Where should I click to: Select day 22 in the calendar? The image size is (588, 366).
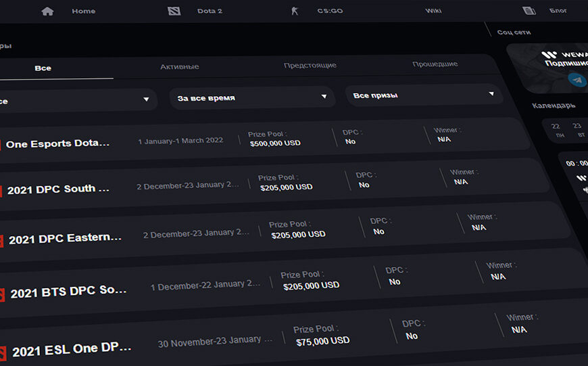[x=556, y=126]
